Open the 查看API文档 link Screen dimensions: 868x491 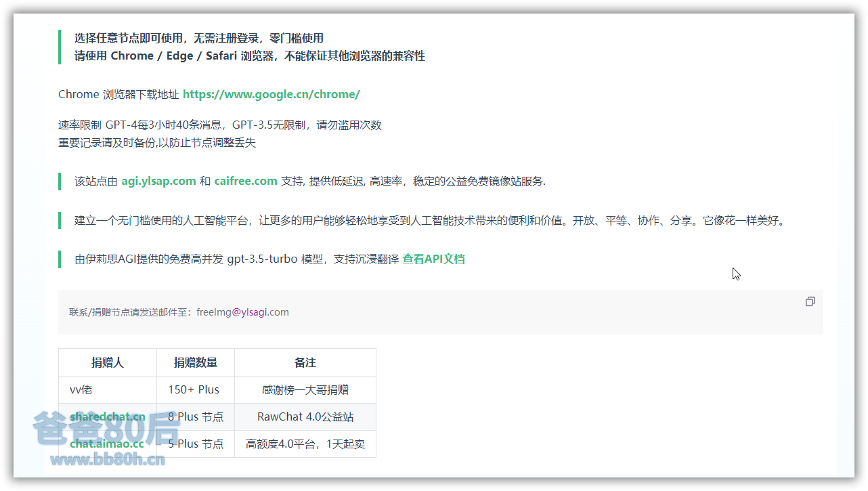[x=433, y=259]
